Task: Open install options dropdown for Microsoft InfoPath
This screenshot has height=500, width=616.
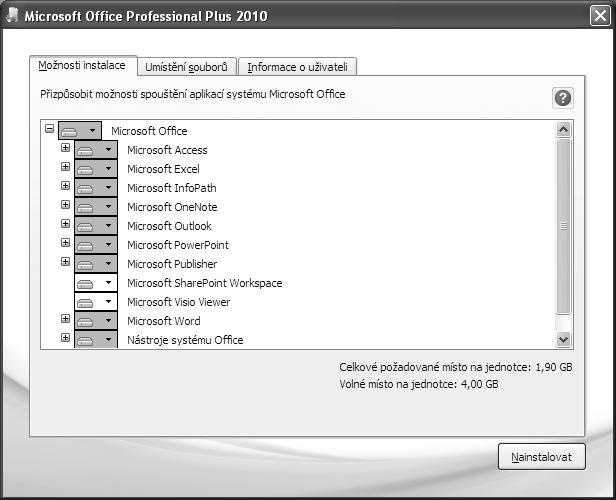Action: tap(96, 187)
